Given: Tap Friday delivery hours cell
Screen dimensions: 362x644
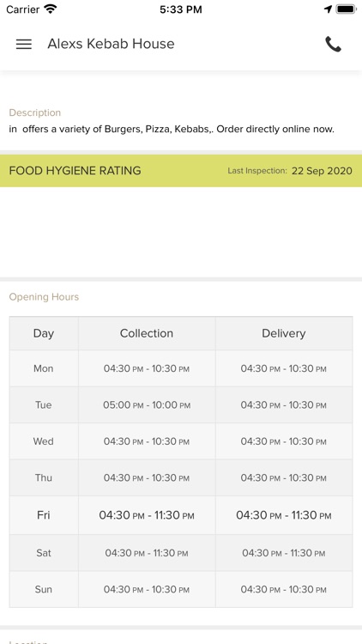Looking at the screenshot, I should click(284, 515).
